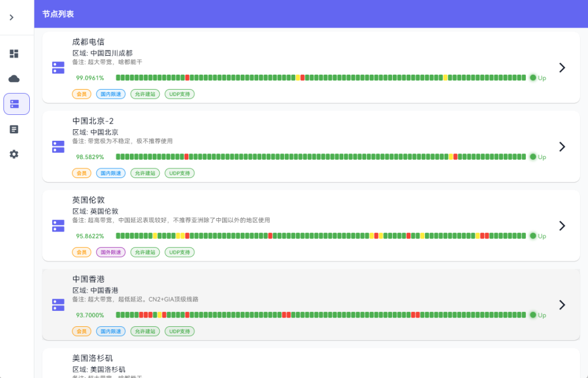
Task: Click server icon of 英国伦敦 node
Action: [x=58, y=226]
